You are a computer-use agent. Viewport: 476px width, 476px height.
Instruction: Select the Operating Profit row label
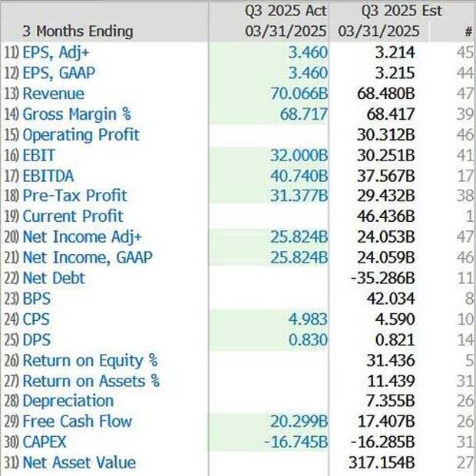pos(81,135)
